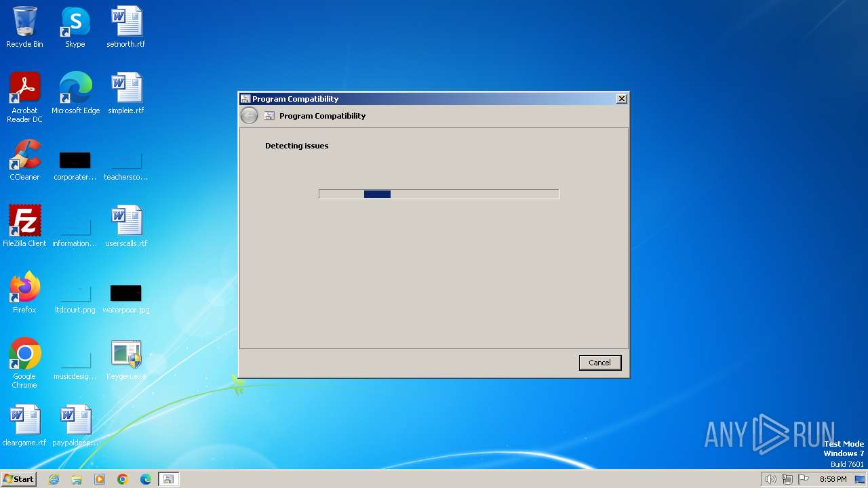The image size is (868, 488).
Task: Open Microsoft Edge from the taskbar
Action: 146,479
